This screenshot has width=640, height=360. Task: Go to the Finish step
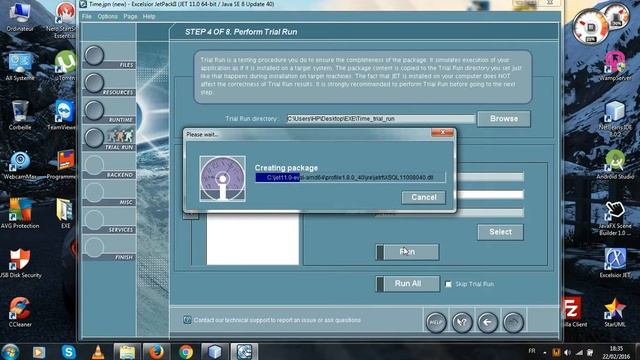94,247
